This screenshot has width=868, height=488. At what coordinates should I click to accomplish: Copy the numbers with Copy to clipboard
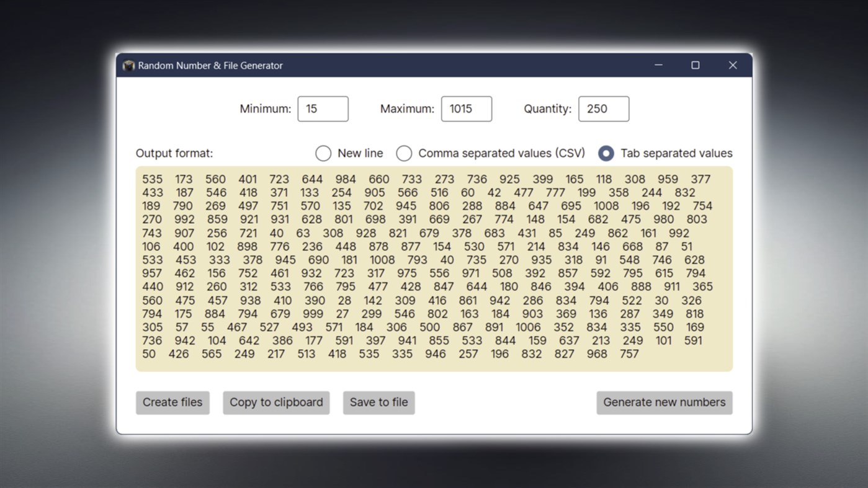pyautogui.click(x=276, y=402)
